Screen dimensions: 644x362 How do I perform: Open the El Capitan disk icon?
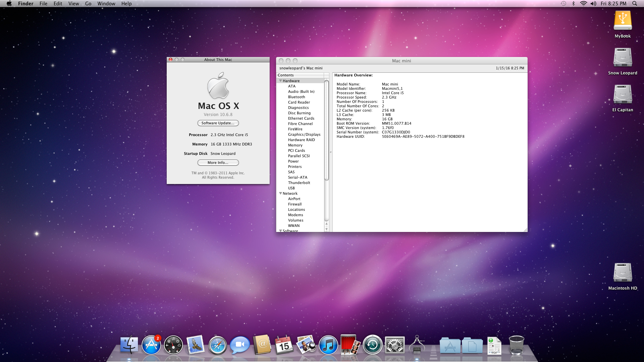pyautogui.click(x=623, y=95)
